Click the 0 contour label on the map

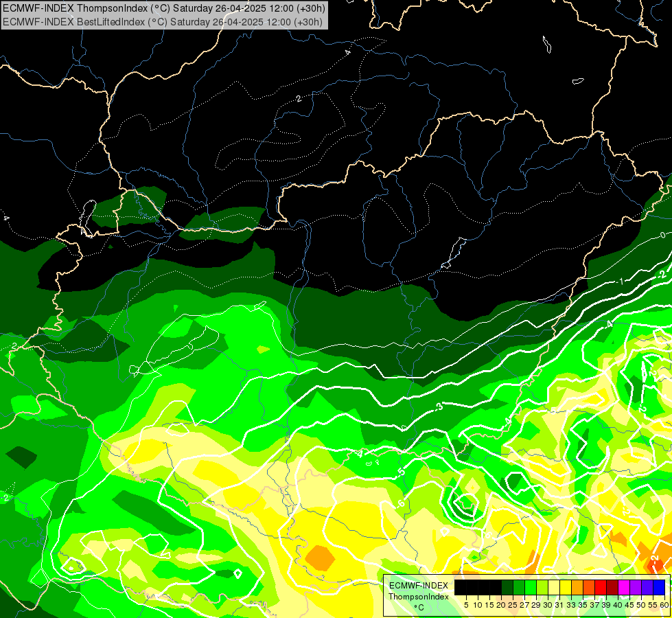(x=662, y=235)
